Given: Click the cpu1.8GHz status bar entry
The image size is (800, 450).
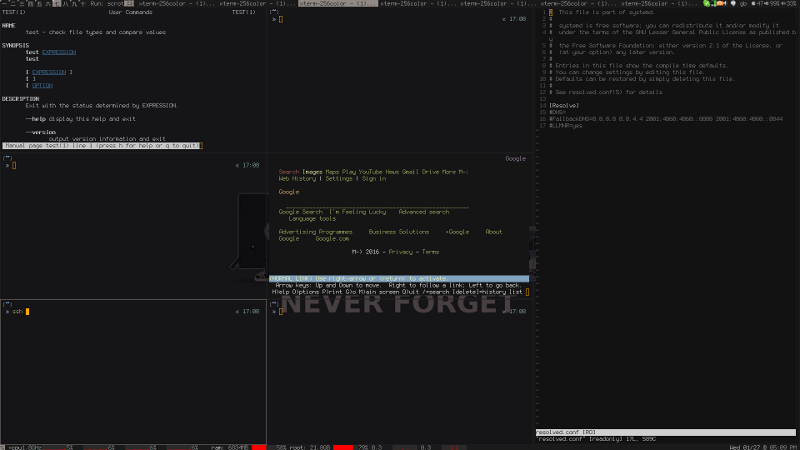Looking at the screenshot, I should tap(24, 447).
